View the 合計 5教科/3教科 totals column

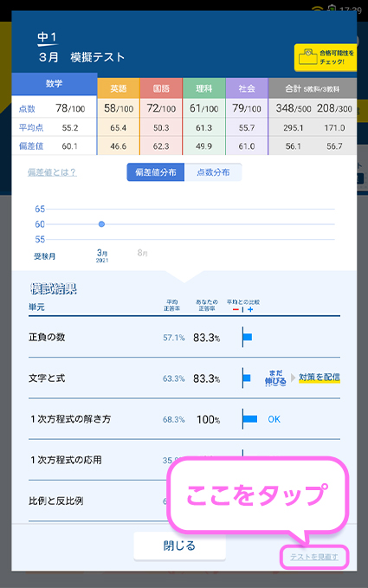313,88
